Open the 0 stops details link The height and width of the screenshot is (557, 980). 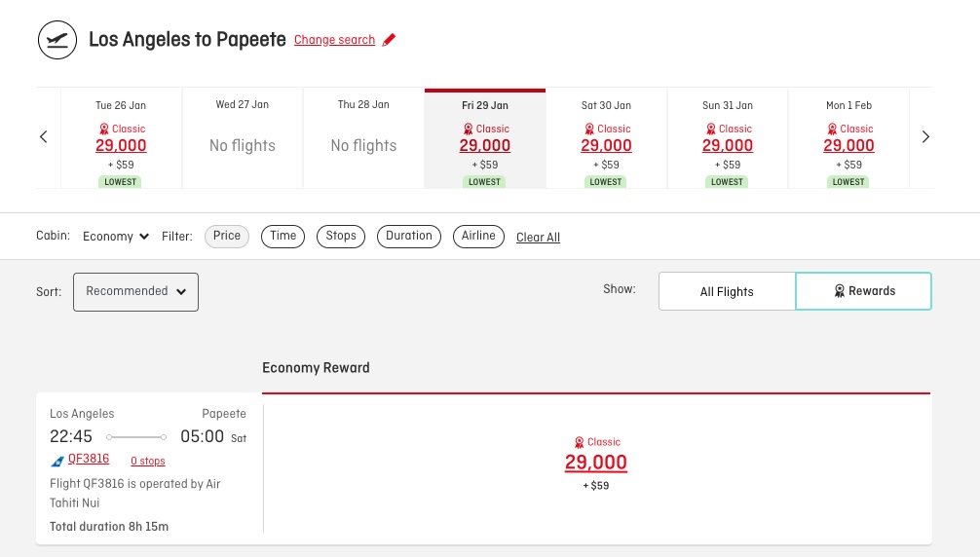pos(147,461)
